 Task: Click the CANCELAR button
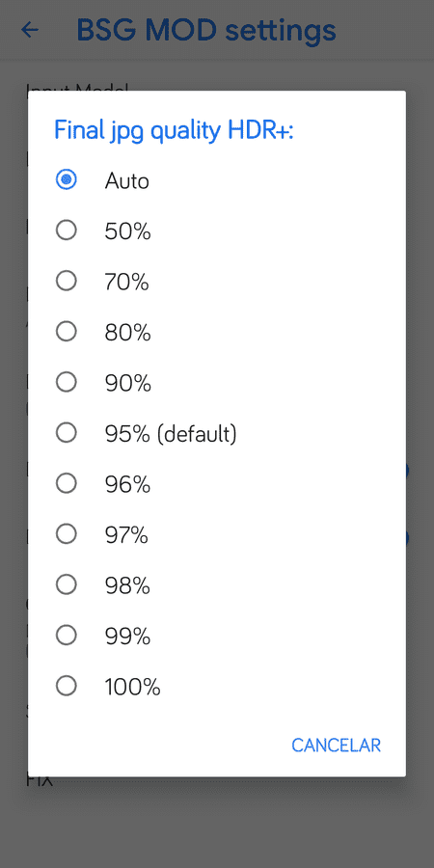click(336, 746)
